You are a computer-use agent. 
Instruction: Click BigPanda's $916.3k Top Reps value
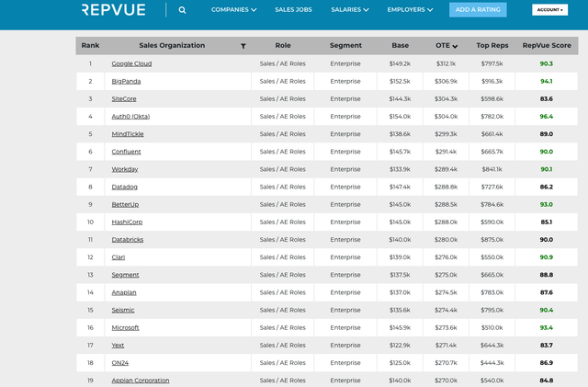492,82
